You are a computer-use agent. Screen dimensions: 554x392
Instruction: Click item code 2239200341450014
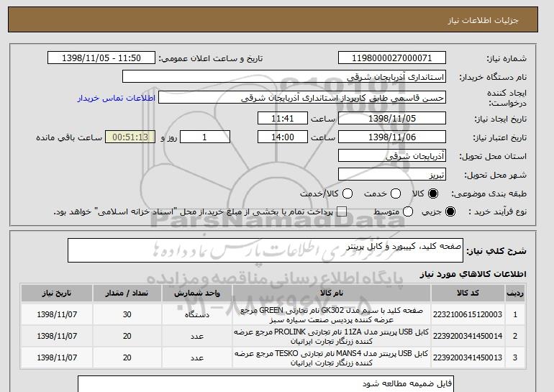tap(468, 336)
